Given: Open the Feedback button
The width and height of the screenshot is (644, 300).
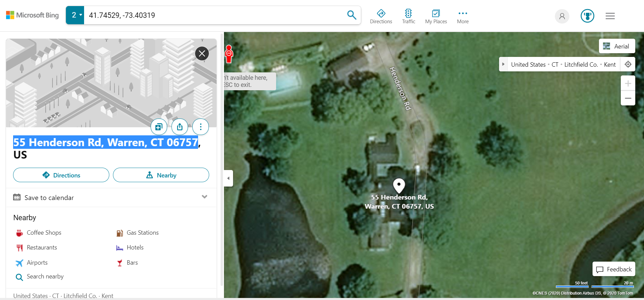Looking at the screenshot, I should click(x=614, y=269).
